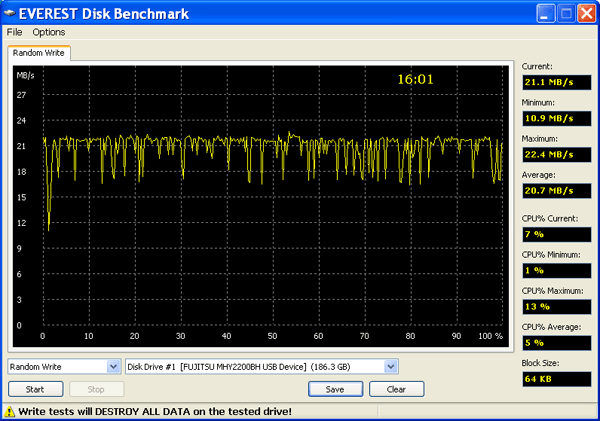The height and width of the screenshot is (421, 600).
Task: Minimize the EVEREST Disk Benchmark window
Action: tap(546, 14)
